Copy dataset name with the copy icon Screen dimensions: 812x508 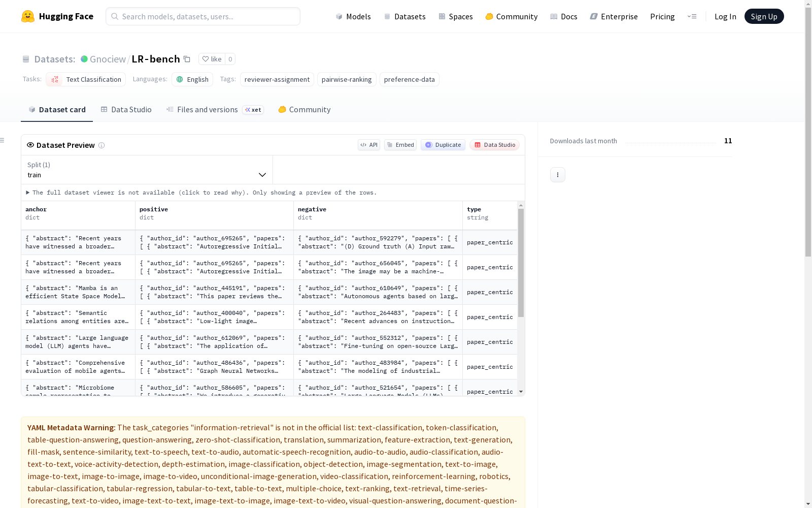pyautogui.click(x=187, y=59)
